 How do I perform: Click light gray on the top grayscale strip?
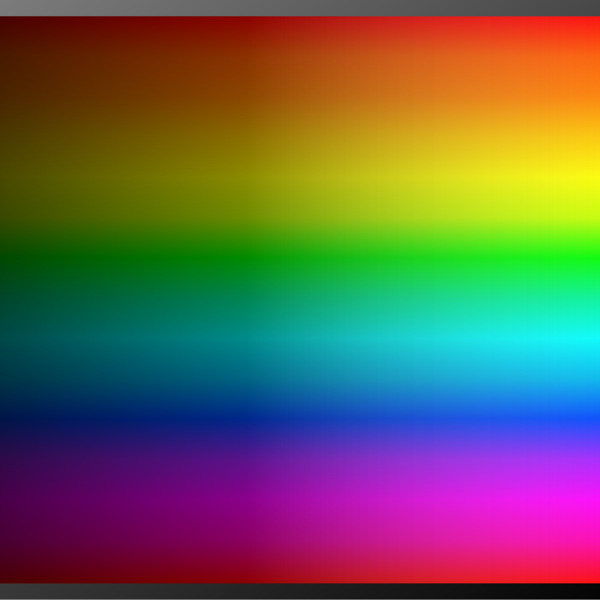click(20, 8)
